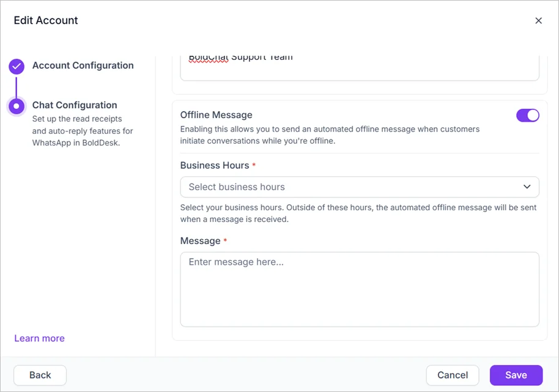Screen dimensions: 559x392
Task: Click the Message field label
Action: (x=201, y=241)
